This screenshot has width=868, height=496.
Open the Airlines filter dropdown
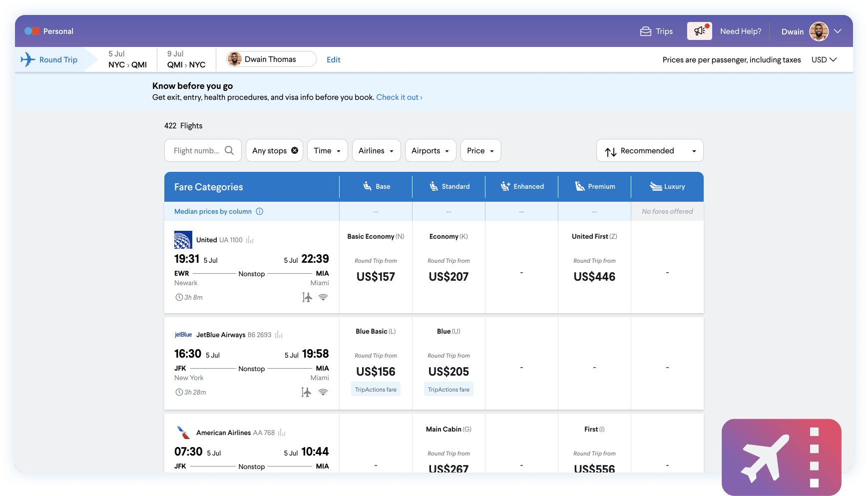pyautogui.click(x=376, y=150)
